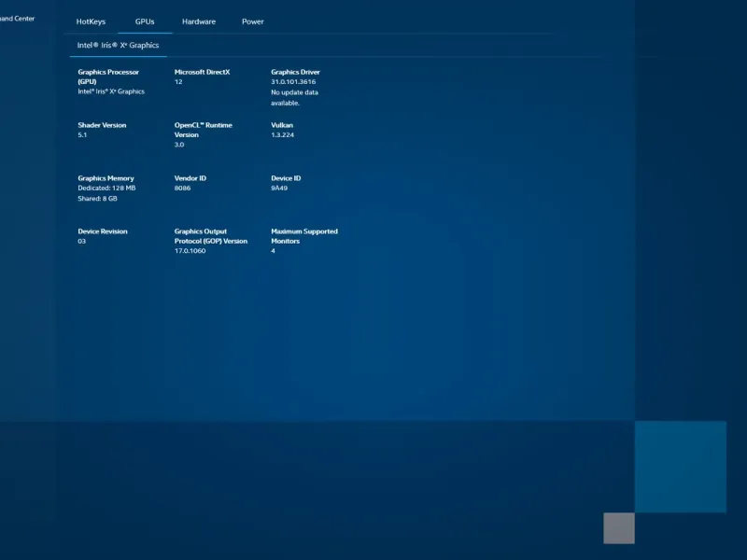Click the Device ID value 9A49
Viewport: 747px width, 560px height.
279,189
